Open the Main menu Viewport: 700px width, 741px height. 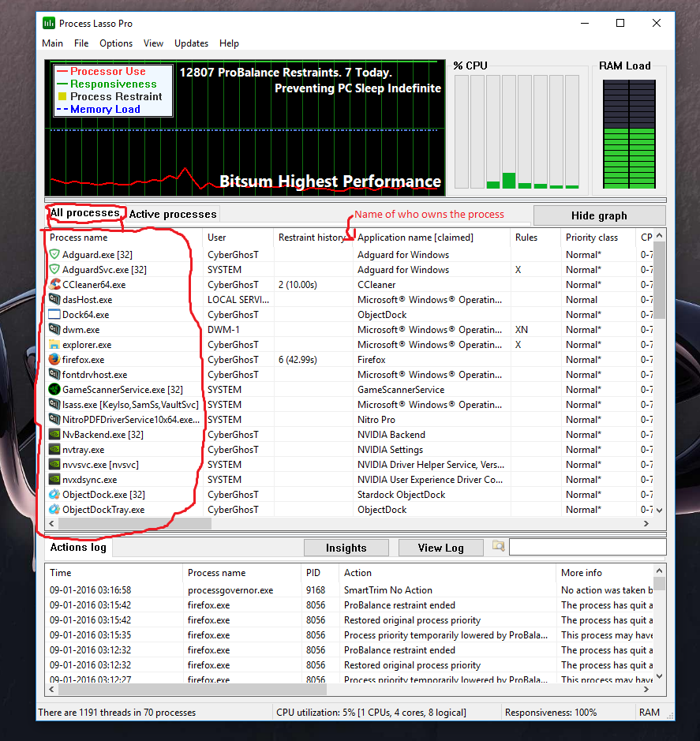tap(52, 43)
